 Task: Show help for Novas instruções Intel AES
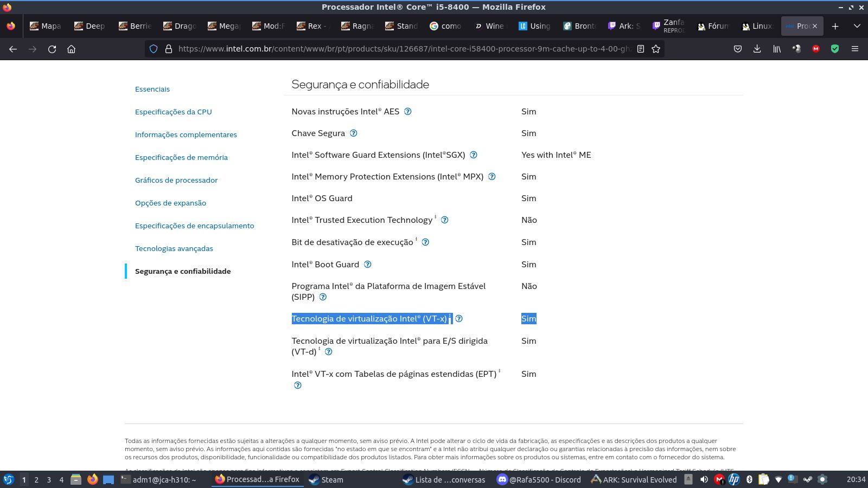pyautogui.click(x=408, y=111)
